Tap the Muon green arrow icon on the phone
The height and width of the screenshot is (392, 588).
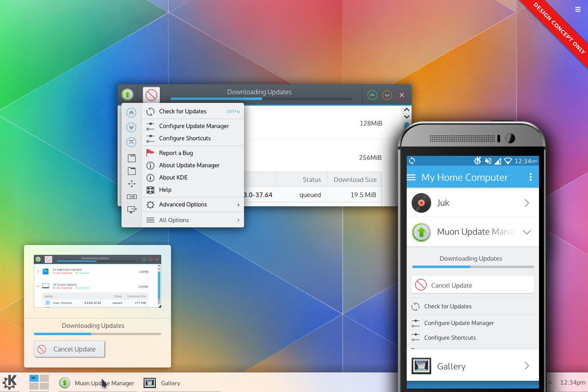pyautogui.click(x=421, y=232)
